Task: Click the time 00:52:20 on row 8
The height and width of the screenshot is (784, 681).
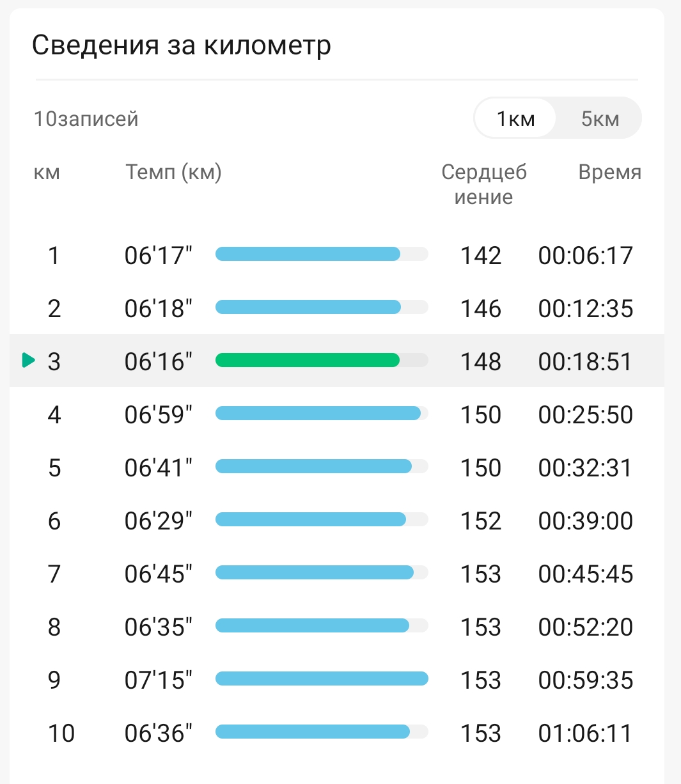Action: coord(585,627)
